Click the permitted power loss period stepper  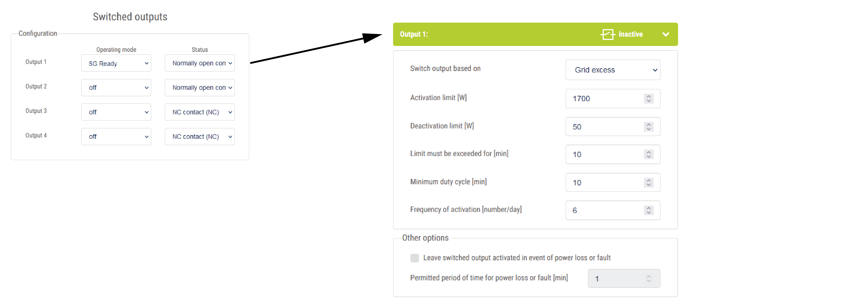(x=649, y=278)
